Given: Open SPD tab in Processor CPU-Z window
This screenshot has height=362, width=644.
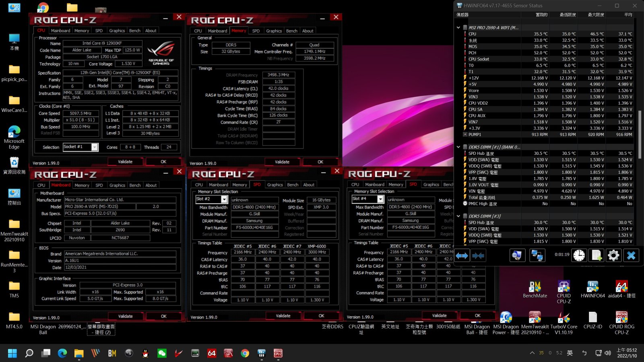Looking at the screenshot, I should (99, 31).
